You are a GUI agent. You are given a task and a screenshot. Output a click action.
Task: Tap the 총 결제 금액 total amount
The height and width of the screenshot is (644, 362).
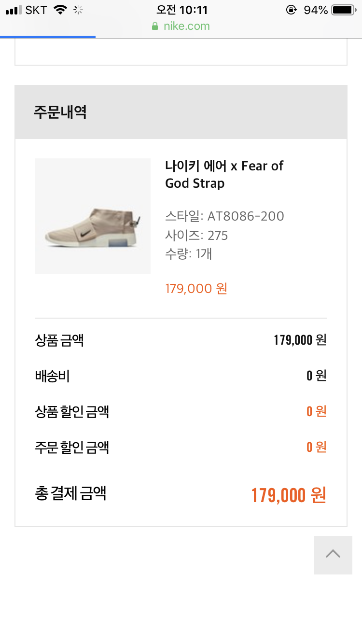point(289,495)
